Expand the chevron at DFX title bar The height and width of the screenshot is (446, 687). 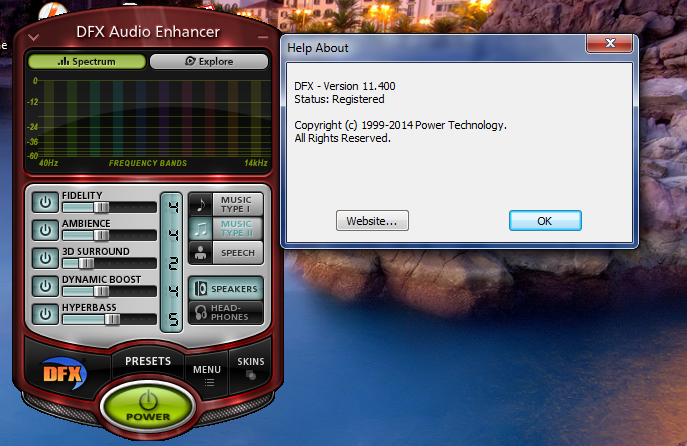pyautogui.click(x=33, y=37)
